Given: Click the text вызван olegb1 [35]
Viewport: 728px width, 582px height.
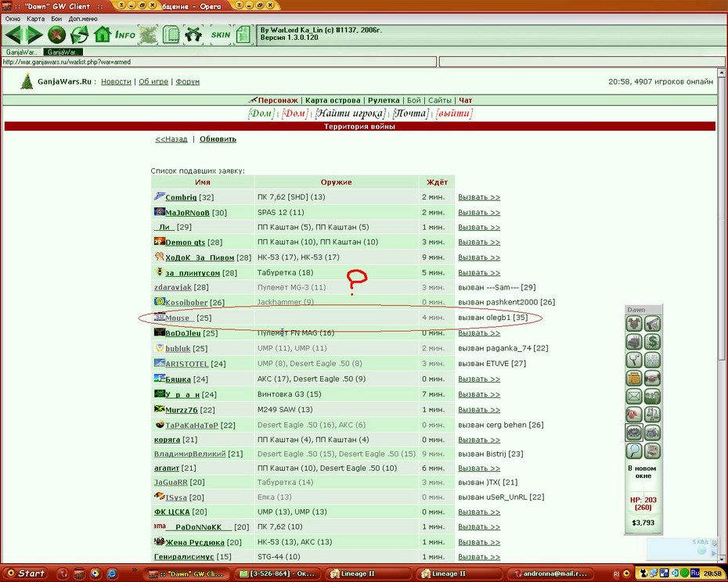Looking at the screenshot, I should click(x=493, y=318).
